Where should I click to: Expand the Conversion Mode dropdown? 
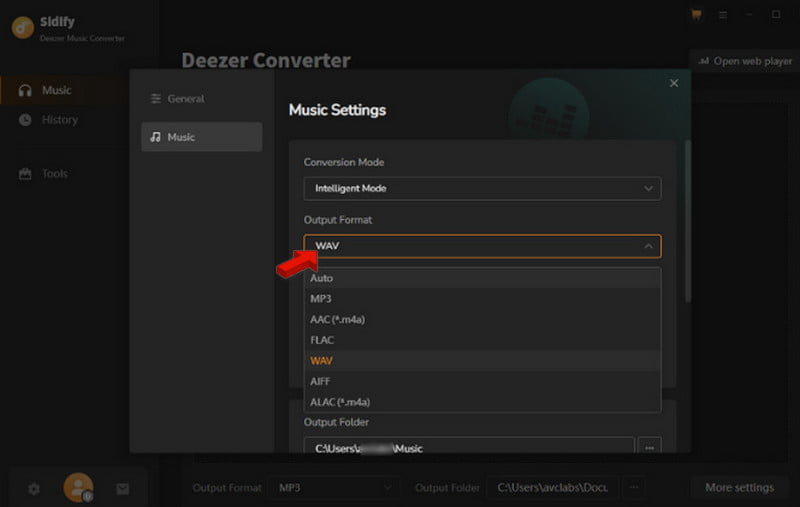(x=482, y=188)
